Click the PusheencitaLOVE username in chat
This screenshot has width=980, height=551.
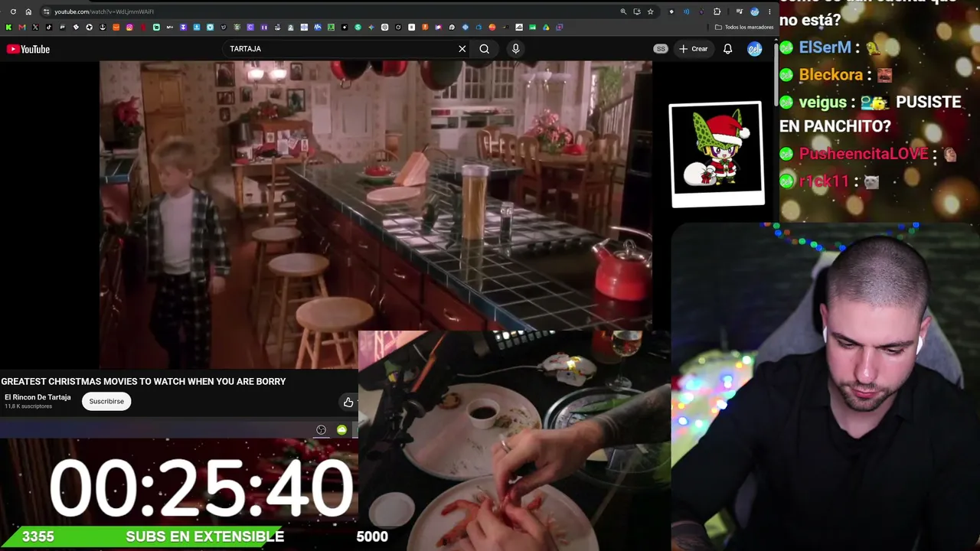(864, 154)
